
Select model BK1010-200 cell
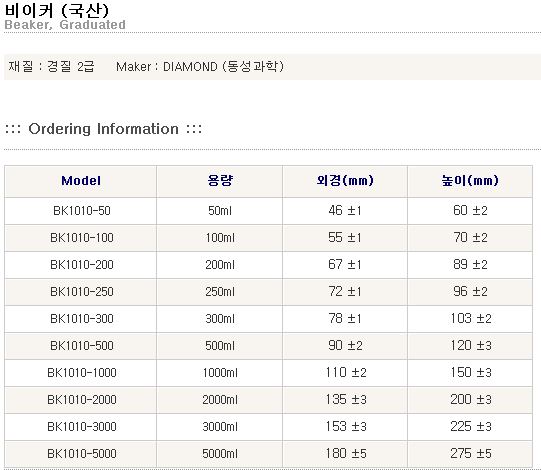[81, 265]
